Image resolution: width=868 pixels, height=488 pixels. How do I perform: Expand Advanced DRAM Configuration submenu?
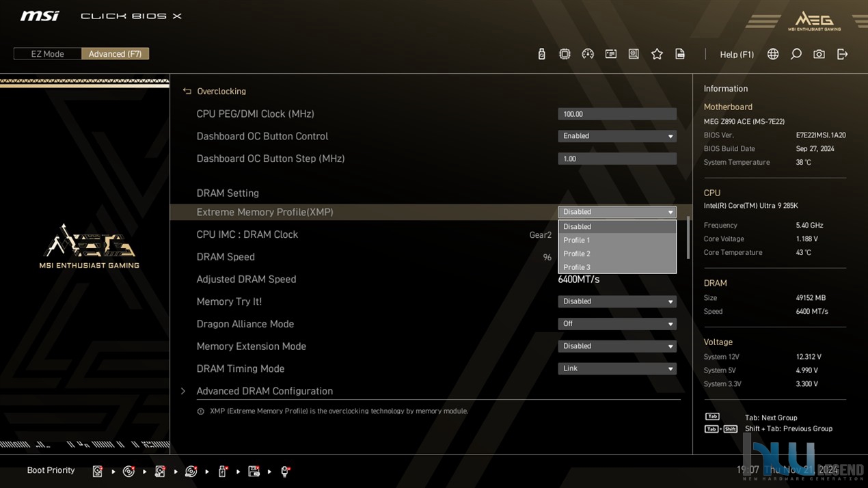(x=265, y=391)
